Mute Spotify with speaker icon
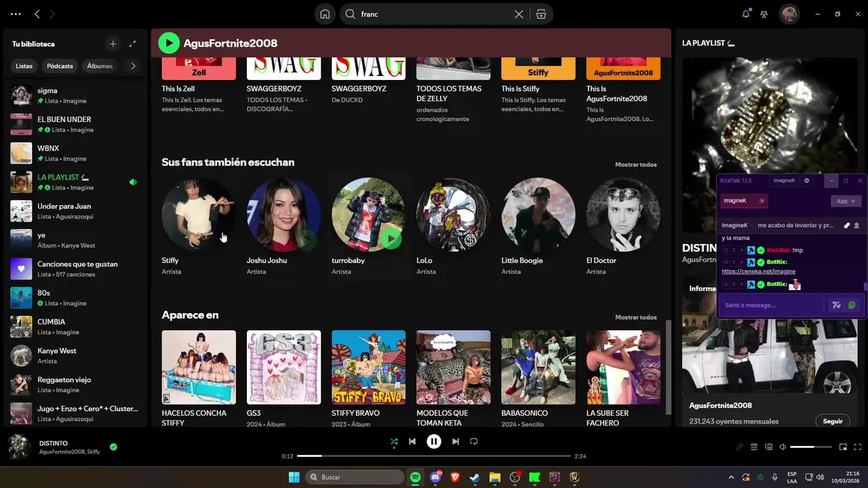Viewport: 868px width, 488px height. 783,447
